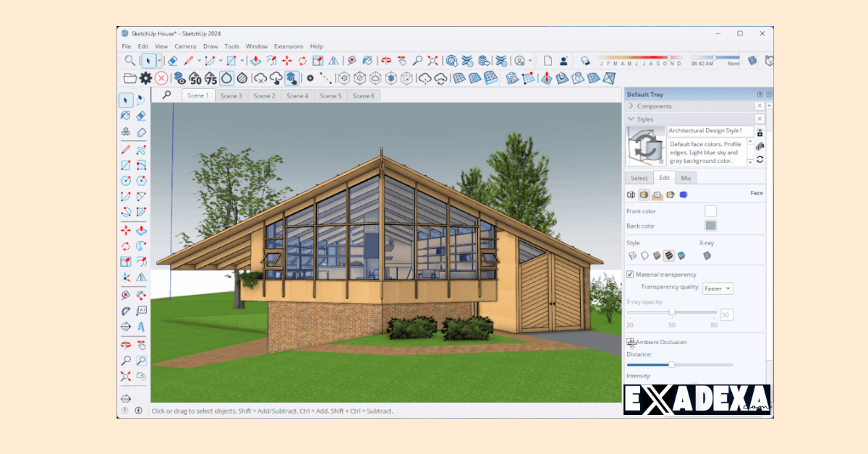The image size is (868, 454).
Task: Toggle the Ambient Occlusion checkbox
Action: 630,342
